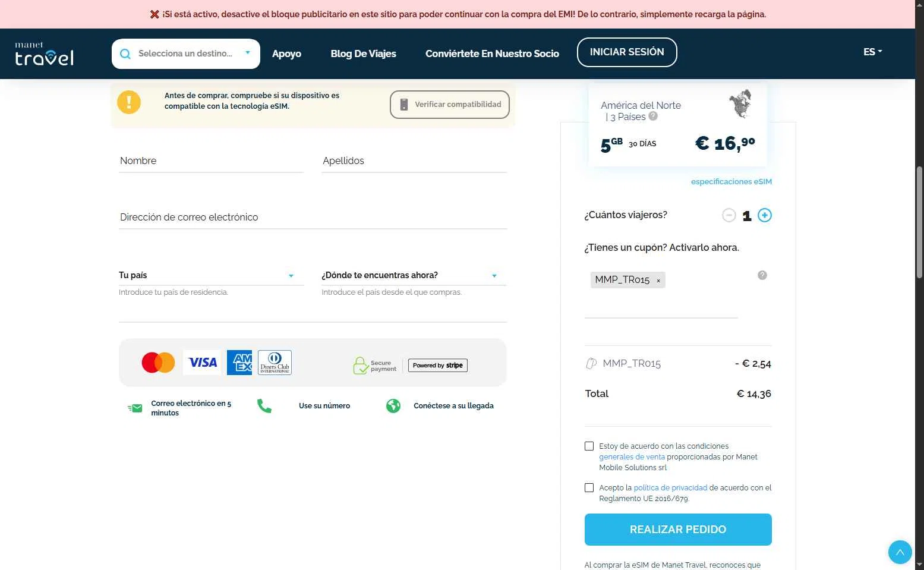Click the Diners Club logo
The width and height of the screenshot is (924, 570).
pyautogui.click(x=275, y=363)
